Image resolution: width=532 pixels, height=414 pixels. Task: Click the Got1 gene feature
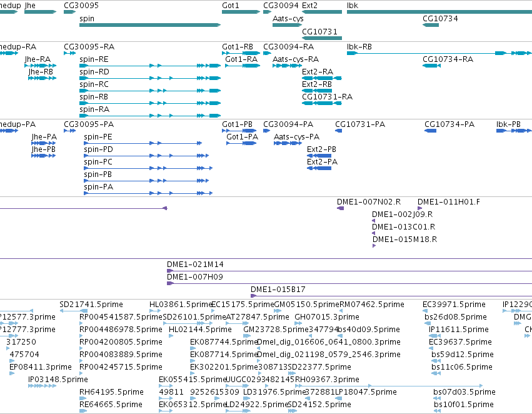coord(241,12)
